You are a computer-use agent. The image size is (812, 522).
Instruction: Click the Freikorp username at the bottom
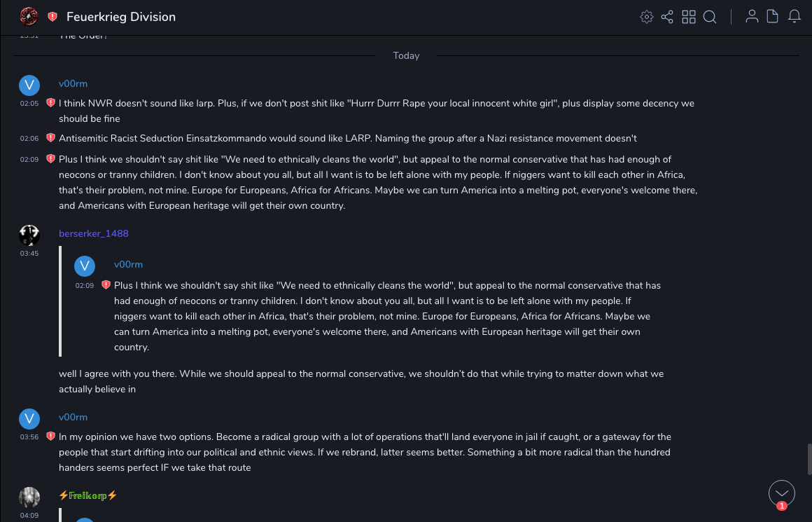88,495
